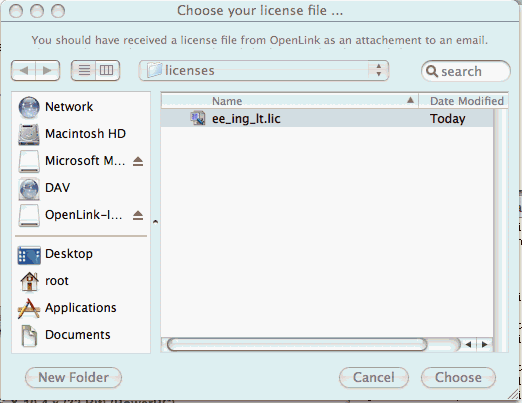Screen dimensions: 522x403
Task: Select the ee_ing_lt.lic license file
Action: pos(327,119)
